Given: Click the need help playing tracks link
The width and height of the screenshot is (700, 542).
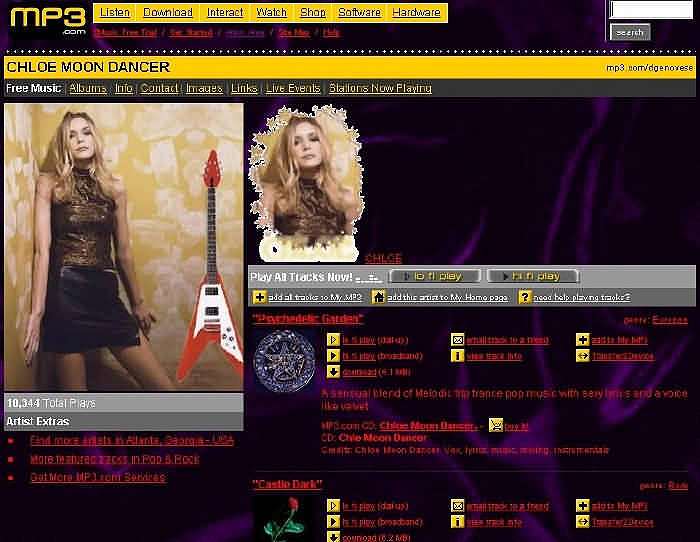Looking at the screenshot, I should [582, 297].
